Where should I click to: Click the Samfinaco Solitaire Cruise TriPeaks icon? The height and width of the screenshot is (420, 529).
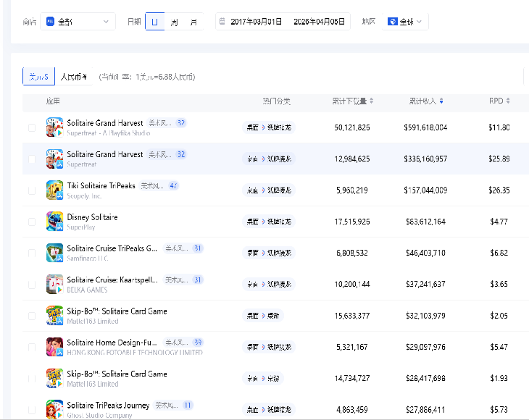coord(54,253)
